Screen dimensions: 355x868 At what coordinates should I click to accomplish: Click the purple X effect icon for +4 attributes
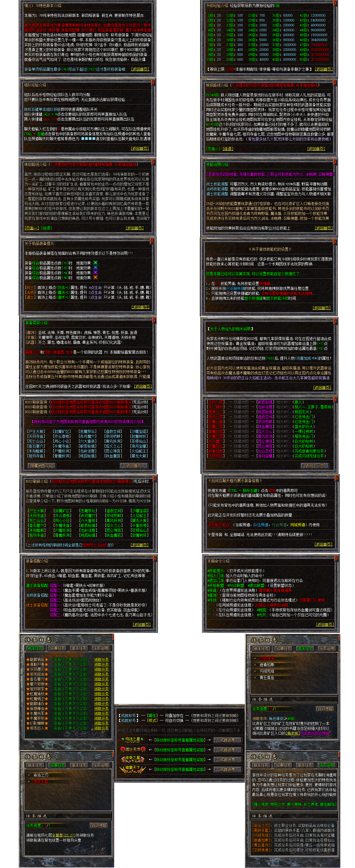pyautogui.click(x=95, y=272)
